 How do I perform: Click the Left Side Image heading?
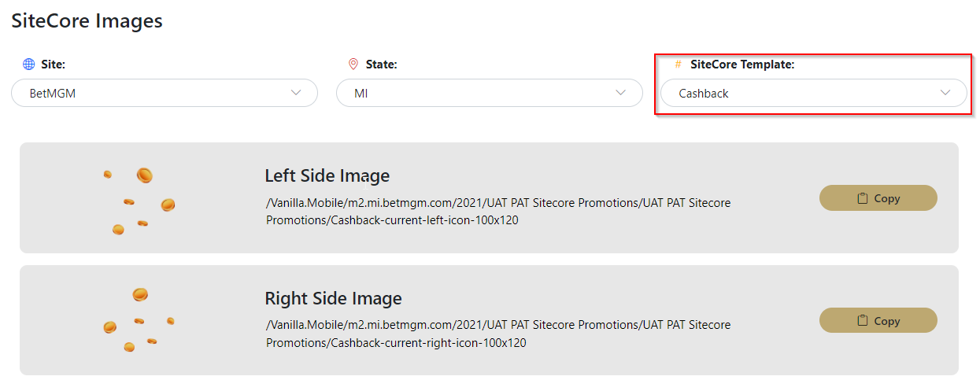click(327, 175)
